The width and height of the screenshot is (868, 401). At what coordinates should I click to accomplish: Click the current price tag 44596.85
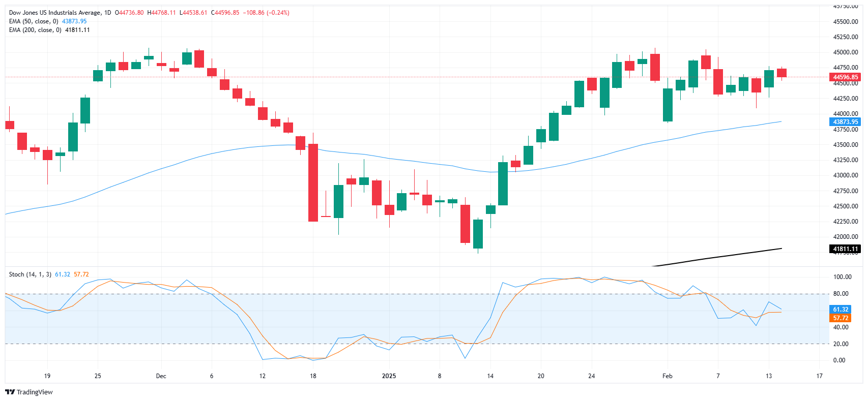point(845,77)
